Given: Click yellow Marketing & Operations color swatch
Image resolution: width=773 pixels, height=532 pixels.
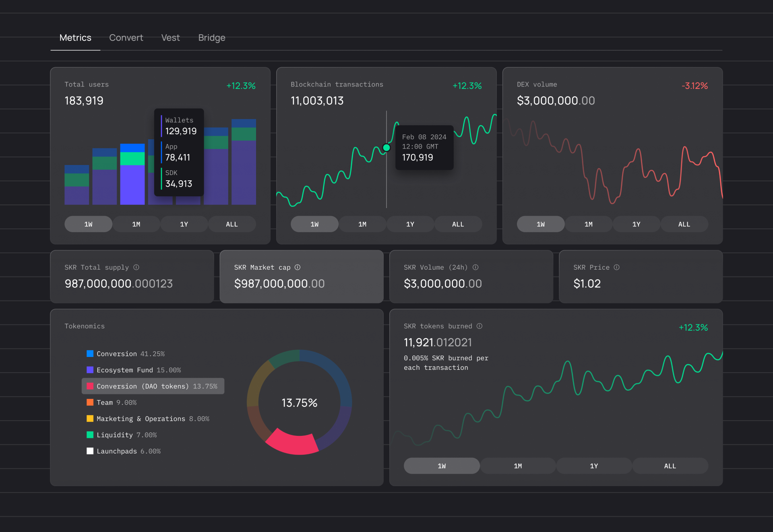Looking at the screenshot, I should [x=90, y=419].
